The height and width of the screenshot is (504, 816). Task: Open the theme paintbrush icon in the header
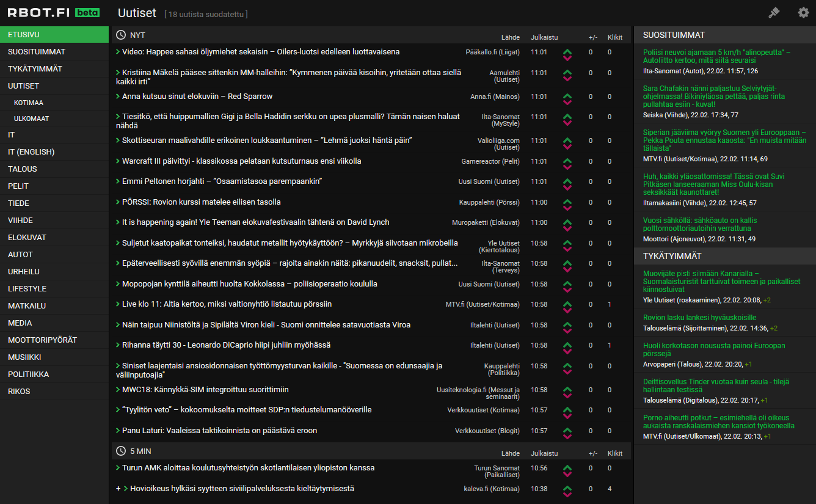[x=774, y=12]
